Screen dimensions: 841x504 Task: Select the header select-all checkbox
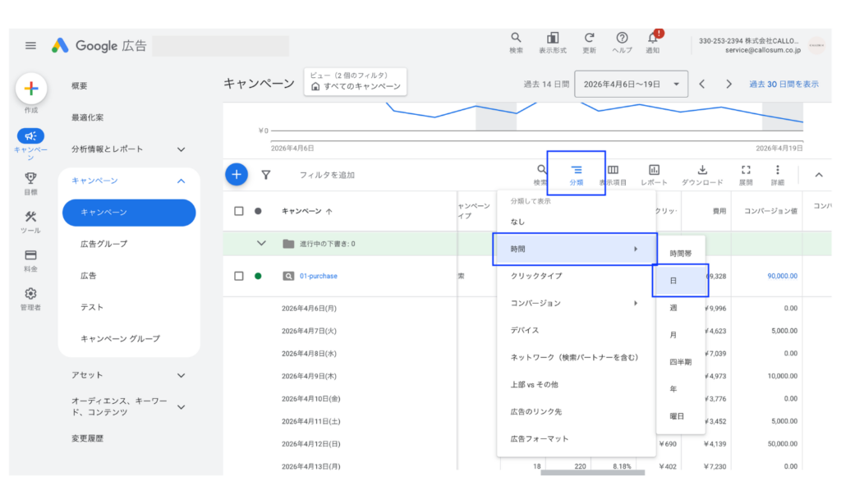point(238,210)
